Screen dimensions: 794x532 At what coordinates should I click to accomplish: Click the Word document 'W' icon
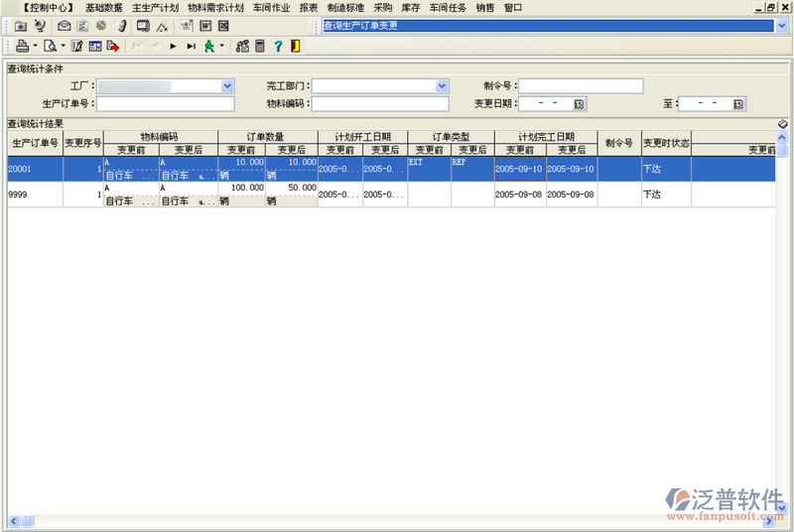click(x=205, y=26)
